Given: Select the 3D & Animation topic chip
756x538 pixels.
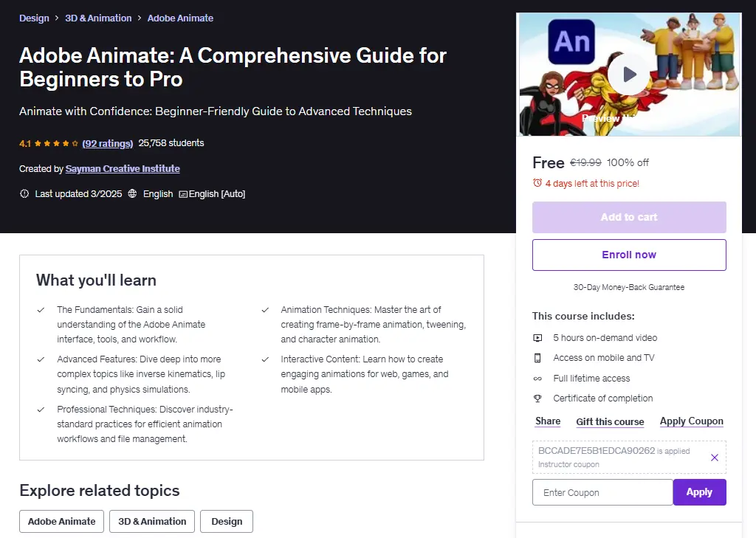Looking at the screenshot, I should click(152, 522).
